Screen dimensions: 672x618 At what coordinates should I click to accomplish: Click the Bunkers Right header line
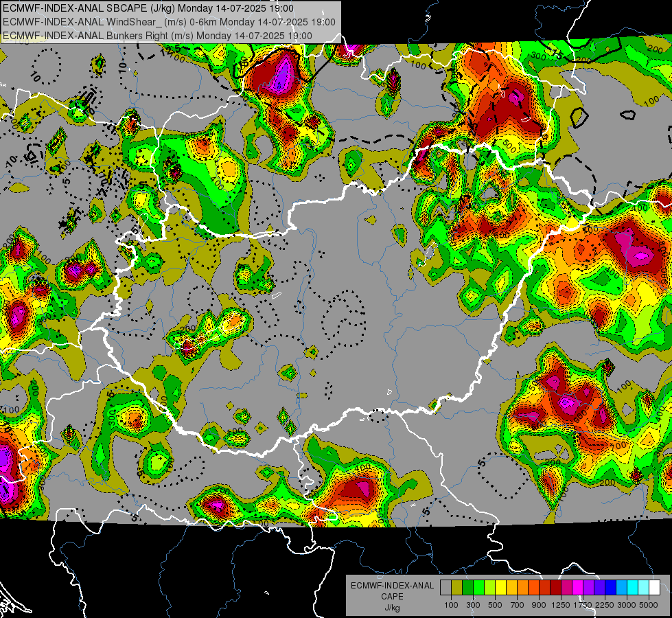coord(157,36)
